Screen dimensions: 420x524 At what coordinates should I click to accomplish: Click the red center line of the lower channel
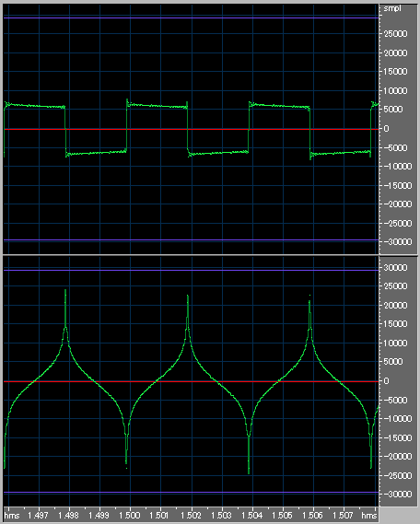[192, 381]
